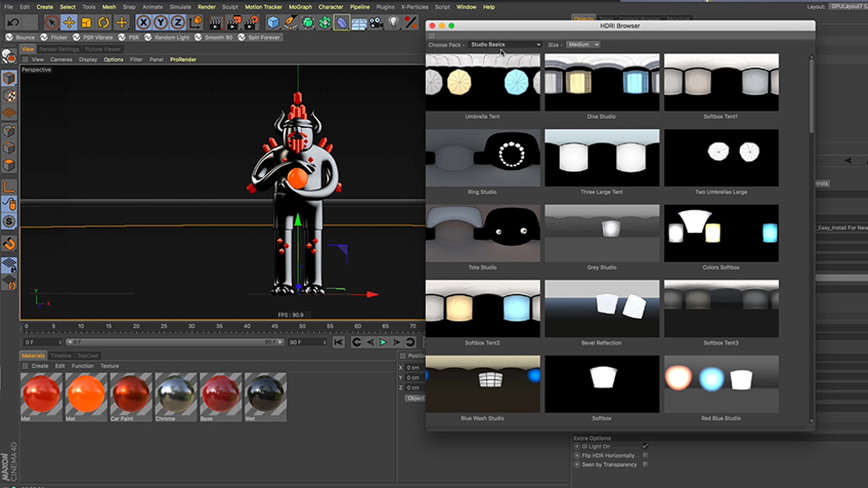
Task: Toggle the Enable Snap S icon
Action: [9, 222]
